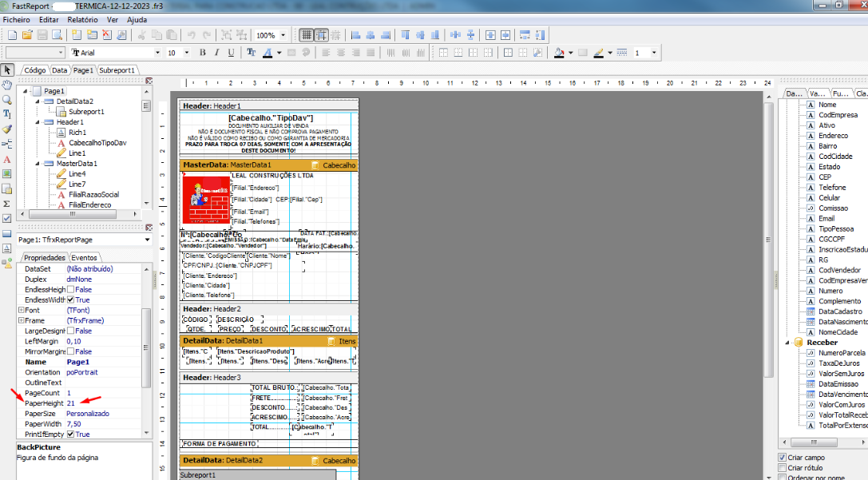
Task: Click the Align text left icon
Action: [x=326, y=53]
